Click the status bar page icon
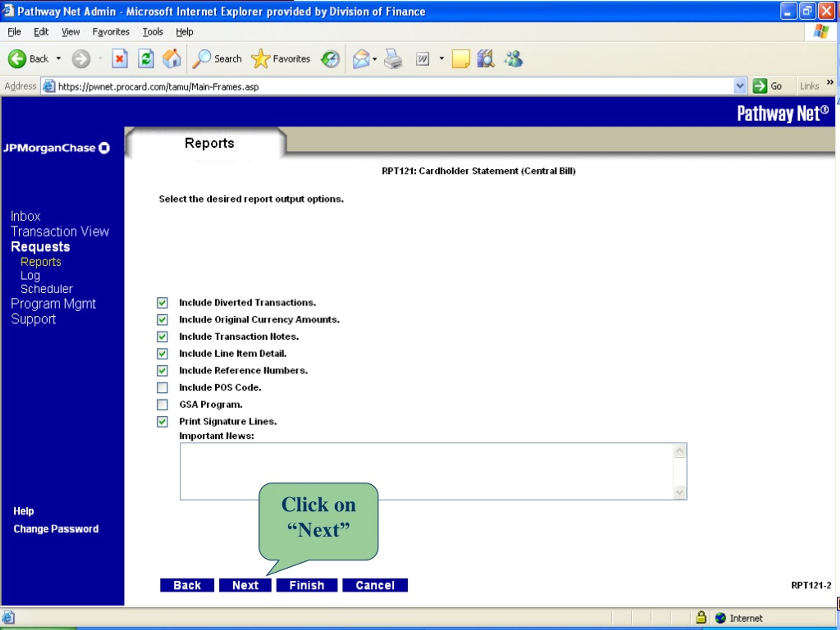The width and height of the screenshot is (840, 630). tap(8, 618)
